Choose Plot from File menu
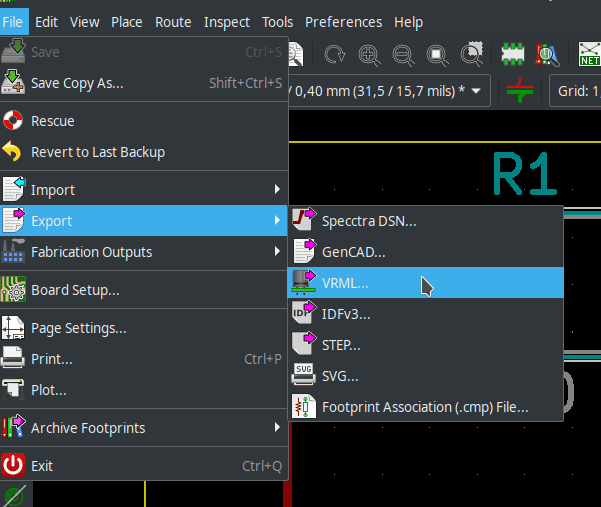 click(144, 390)
